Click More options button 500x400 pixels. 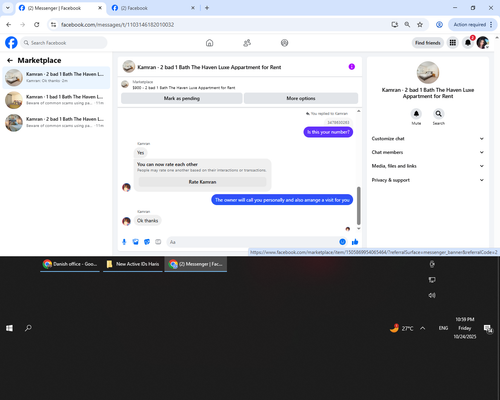[301, 98]
